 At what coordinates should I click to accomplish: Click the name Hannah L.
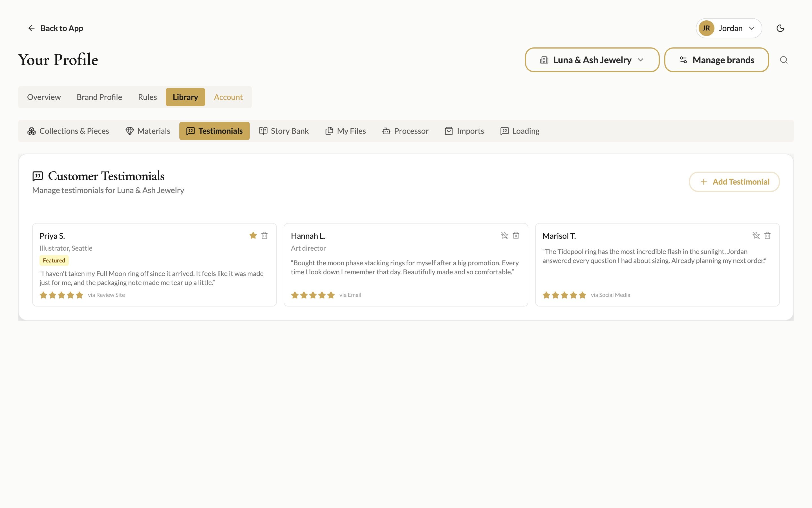[x=308, y=236]
